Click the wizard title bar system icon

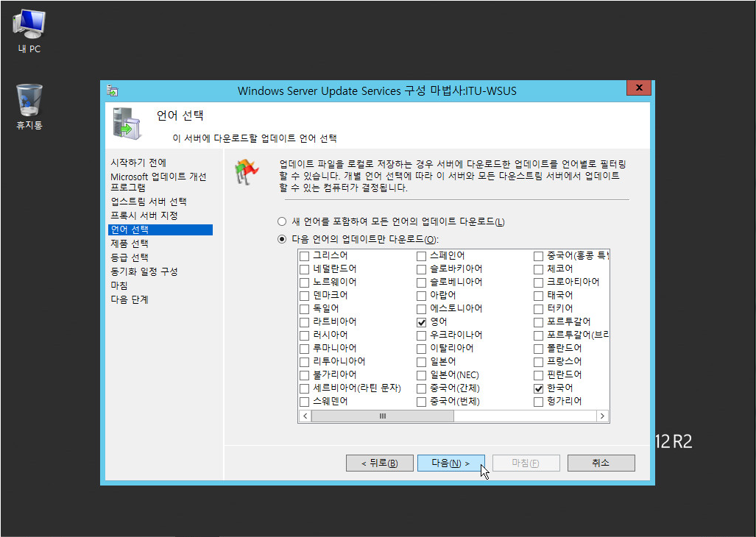tap(112, 90)
